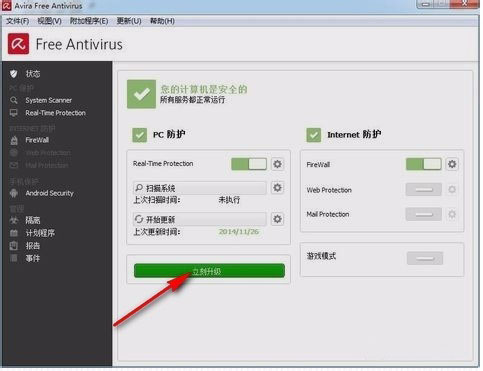
Task: Click the 您的计算机是安全的 status heading
Action: (x=204, y=89)
